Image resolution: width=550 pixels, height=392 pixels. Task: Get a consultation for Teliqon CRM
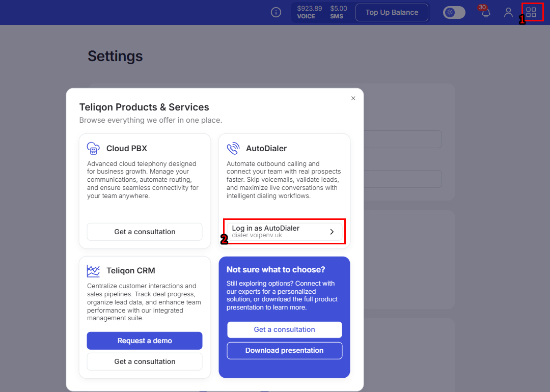point(145,361)
